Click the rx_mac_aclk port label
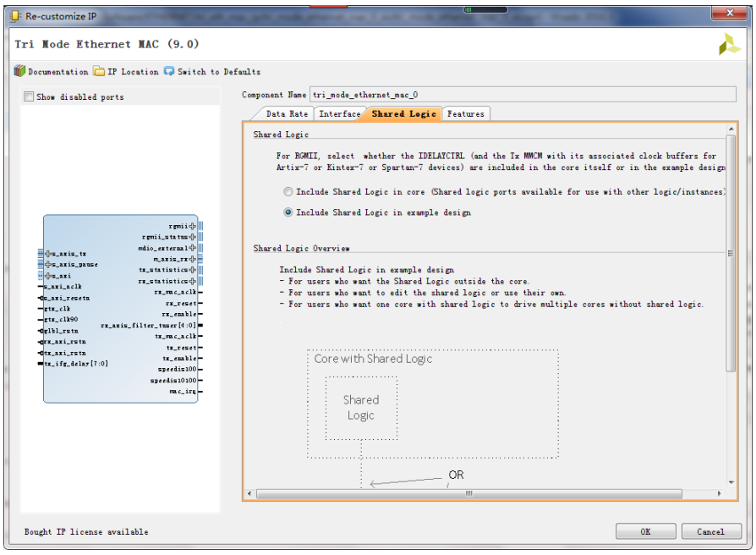This screenshot has height=555, width=756. click(x=175, y=292)
